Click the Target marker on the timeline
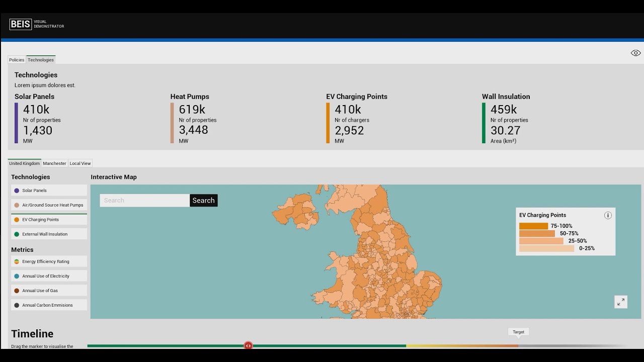This screenshot has height=362, width=644. (x=518, y=332)
